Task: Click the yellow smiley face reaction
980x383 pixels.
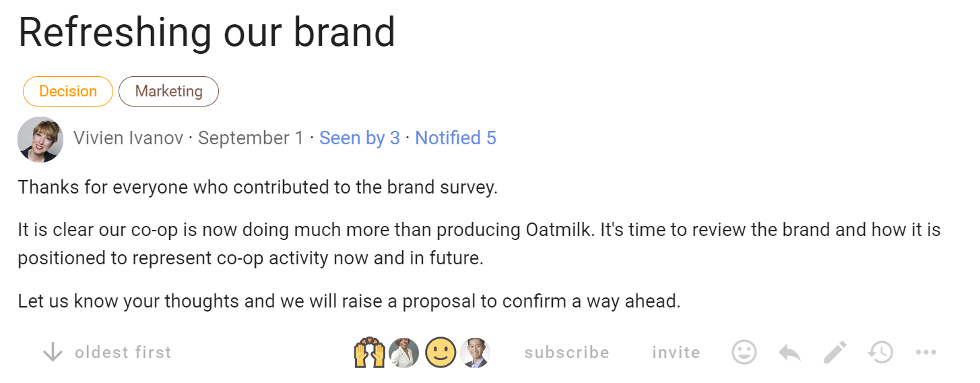Action: pyautogui.click(x=440, y=352)
